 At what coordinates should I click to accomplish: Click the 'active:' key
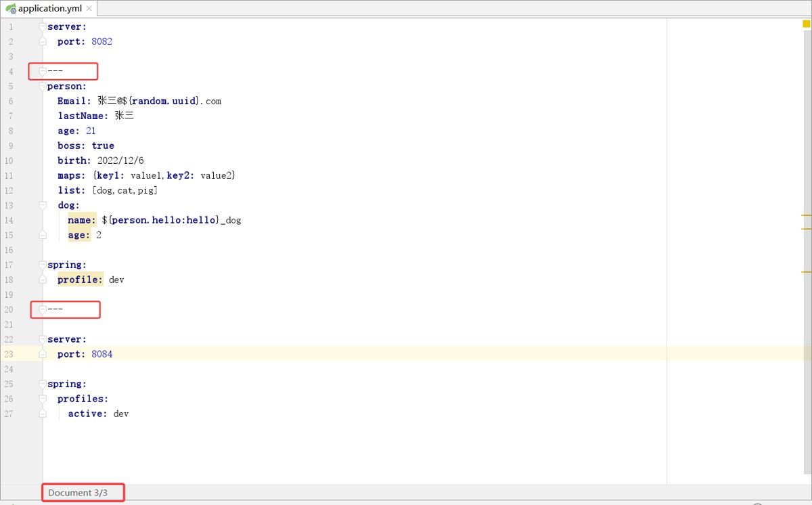click(87, 414)
